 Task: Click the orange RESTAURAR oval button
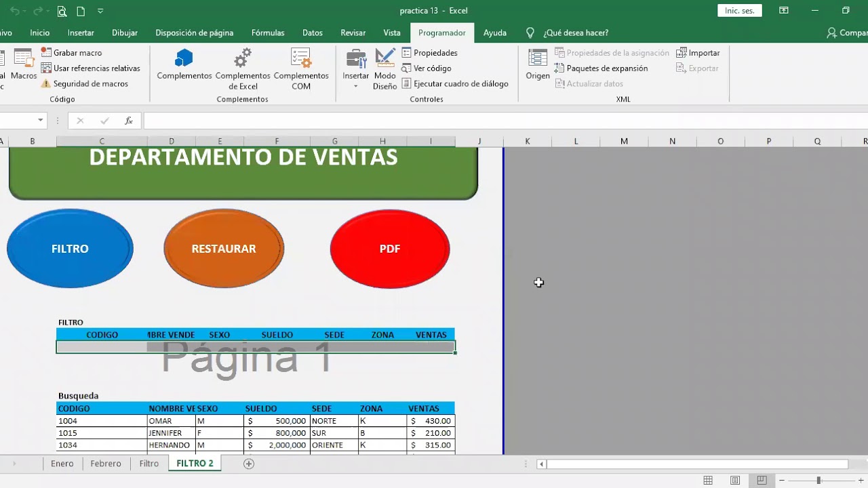coord(224,249)
